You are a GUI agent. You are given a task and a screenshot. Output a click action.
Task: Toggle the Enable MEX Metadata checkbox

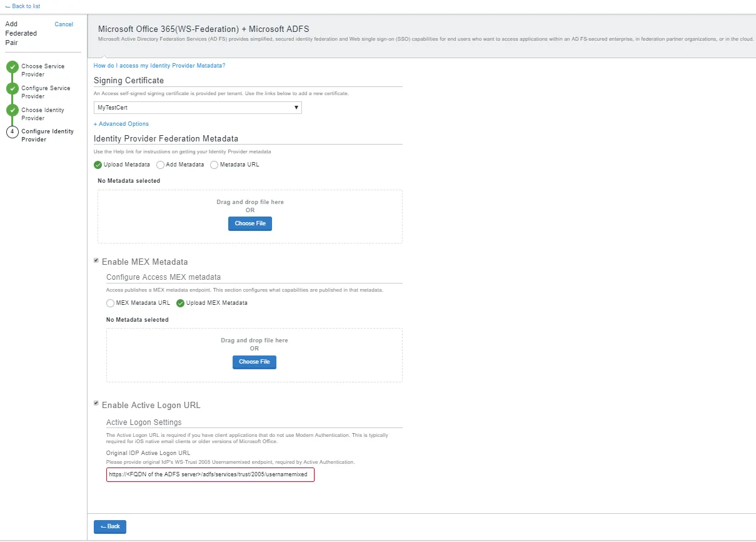(96, 260)
